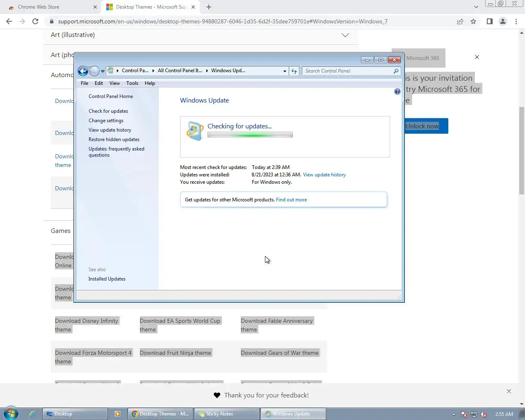This screenshot has width=525, height=420.
Task: Reload the Microsoft support page
Action: [x=35, y=21]
